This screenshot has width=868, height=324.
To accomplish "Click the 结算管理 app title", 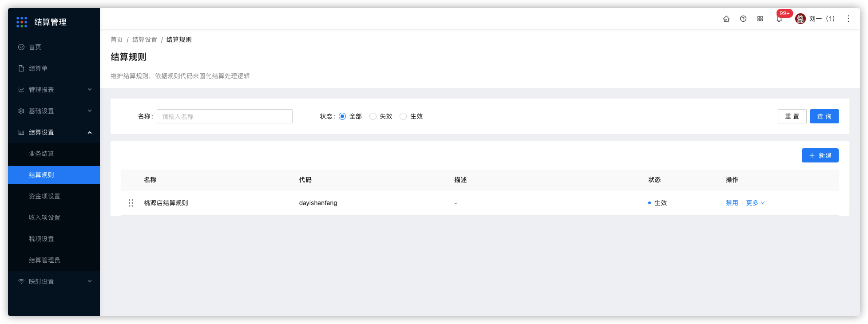I will (x=51, y=22).
